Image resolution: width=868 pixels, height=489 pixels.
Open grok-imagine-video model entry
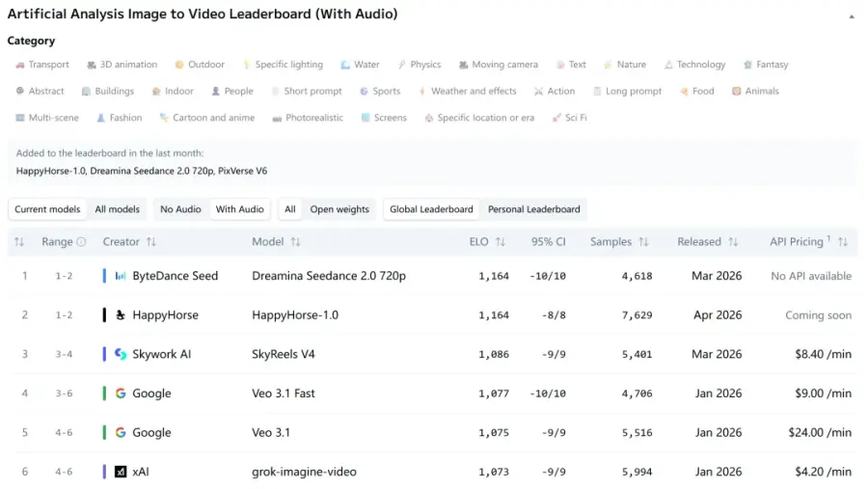[x=304, y=472]
